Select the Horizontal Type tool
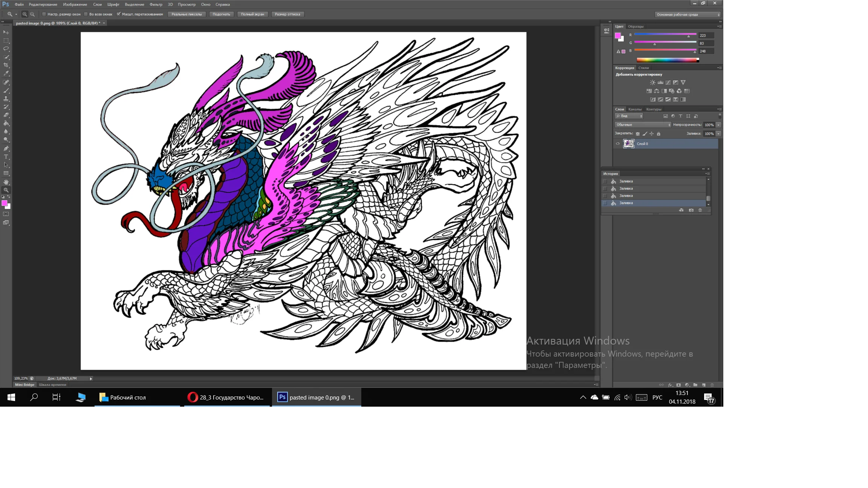The image size is (868, 488). click(6, 157)
